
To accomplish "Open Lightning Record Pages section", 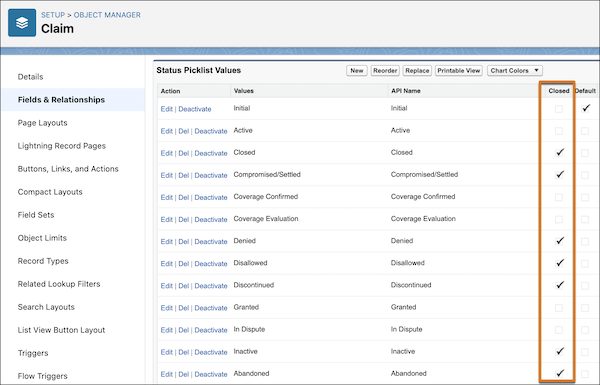I will tap(62, 146).
